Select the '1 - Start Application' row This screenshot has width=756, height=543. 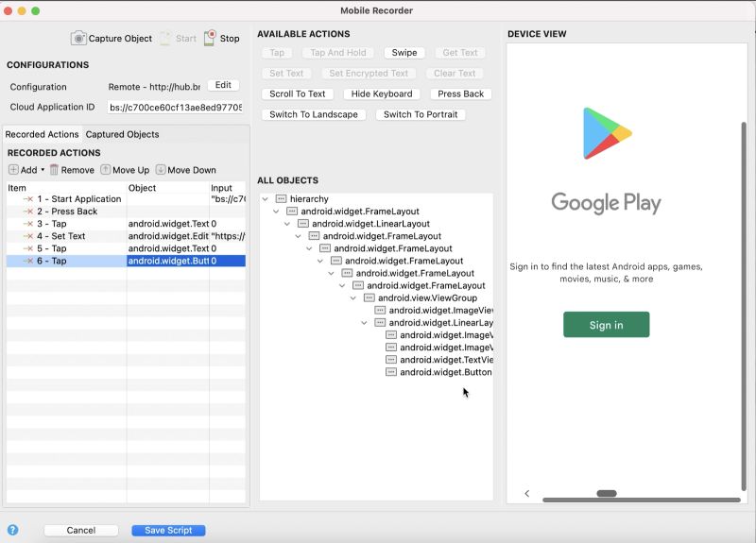click(126, 199)
